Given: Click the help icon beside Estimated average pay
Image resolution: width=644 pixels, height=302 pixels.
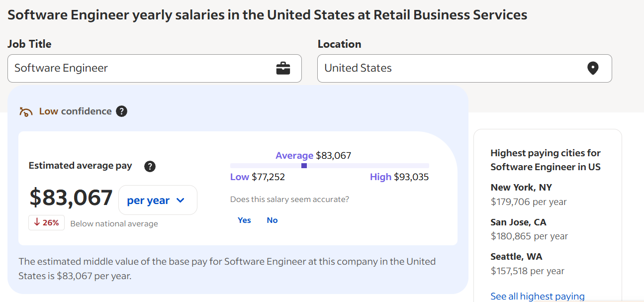Looking at the screenshot, I should point(150,167).
